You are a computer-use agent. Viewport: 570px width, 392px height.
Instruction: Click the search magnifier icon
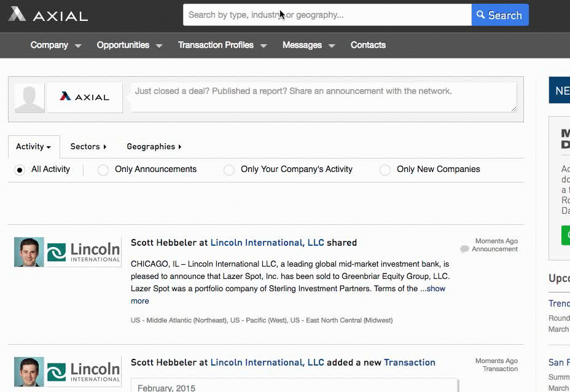pos(480,15)
